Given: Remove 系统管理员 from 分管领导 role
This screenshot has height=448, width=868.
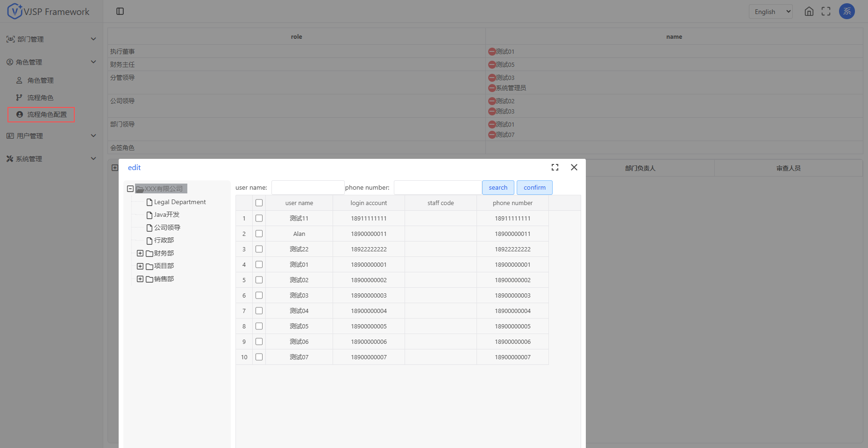Looking at the screenshot, I should tap(491, 88).
